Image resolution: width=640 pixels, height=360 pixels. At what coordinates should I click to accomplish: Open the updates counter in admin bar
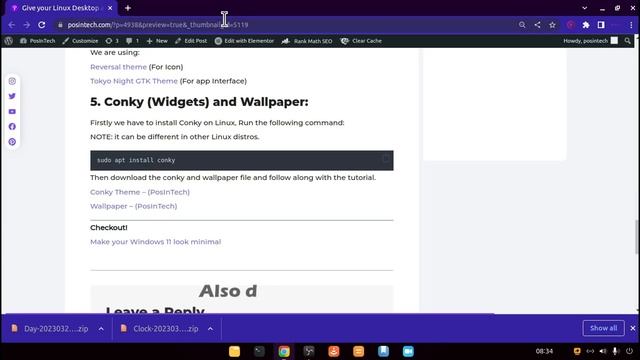click(x=112, y=41)
